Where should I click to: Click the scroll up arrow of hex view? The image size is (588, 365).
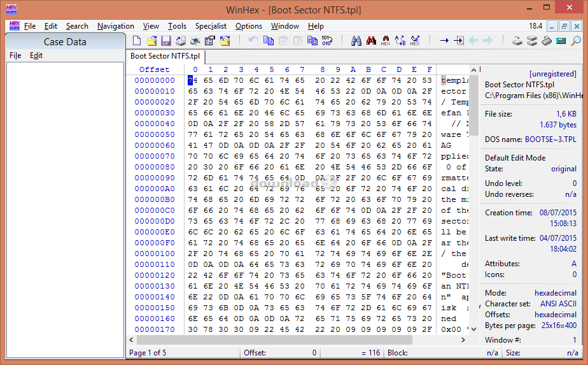[x=473, y=70]
